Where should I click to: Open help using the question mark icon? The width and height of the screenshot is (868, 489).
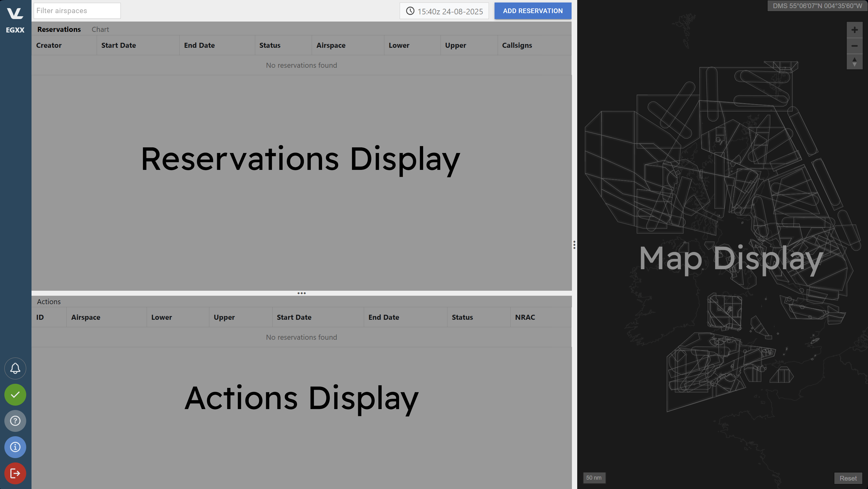[x=15, y=421]
